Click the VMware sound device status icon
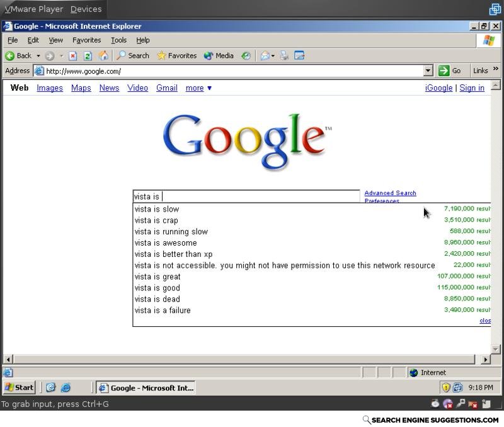This screenshot has height=427, width=504. point(473,404)
